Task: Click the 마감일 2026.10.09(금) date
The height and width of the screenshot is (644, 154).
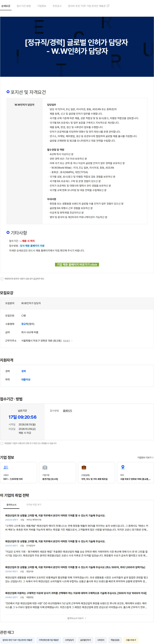Action: click(27, 429)
